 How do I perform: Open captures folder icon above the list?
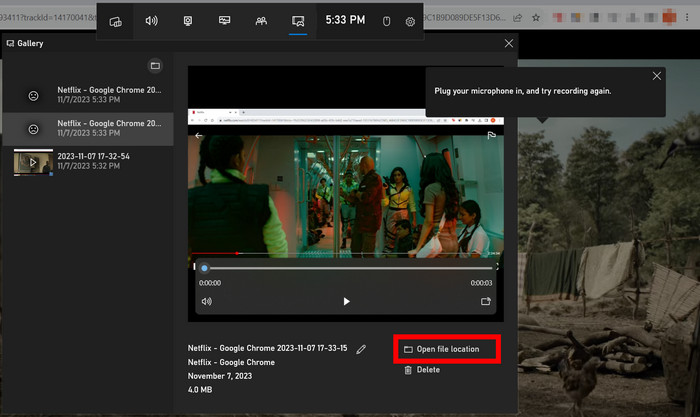(155, 66)
